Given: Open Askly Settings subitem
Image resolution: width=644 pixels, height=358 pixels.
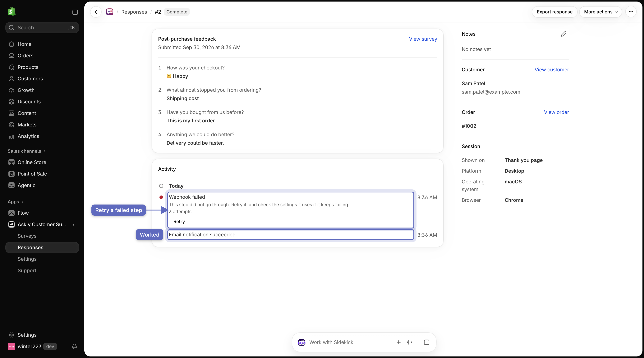Looking at the screenshot, I should [x=42, y=259].
